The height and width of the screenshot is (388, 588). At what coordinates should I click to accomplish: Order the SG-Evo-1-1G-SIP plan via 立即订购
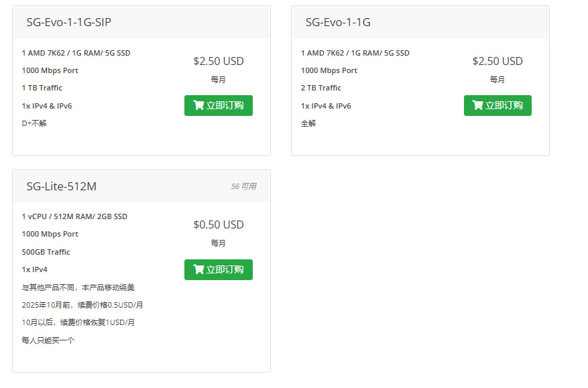coord(219,105)
